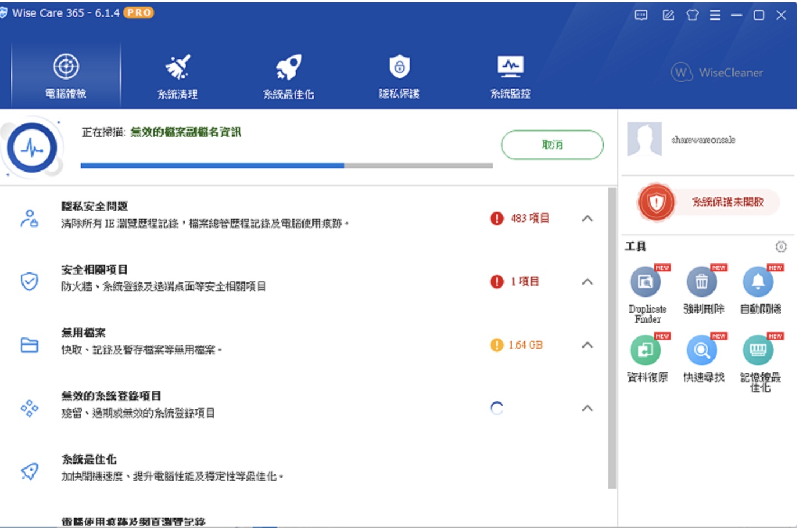Viewport: 812px width, 528px height.
Task: Select the 隱私安全問題 heading
Action: click(x=94, y=206)
